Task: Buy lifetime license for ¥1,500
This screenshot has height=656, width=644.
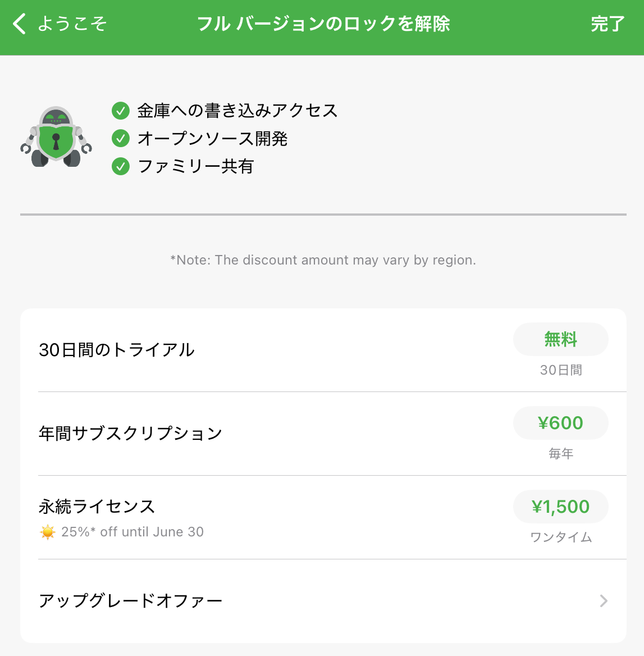Action: (x=560, y=507)
